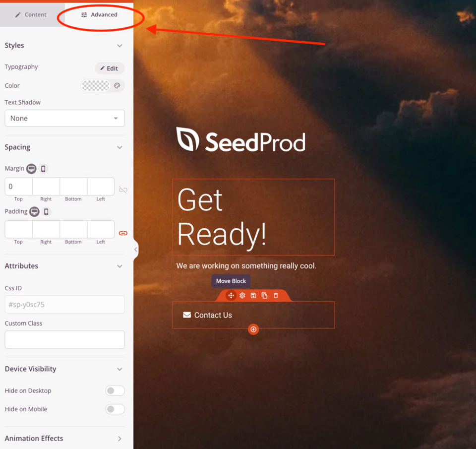476x449 pixels.
Task: Click the Typography Edit button
Action: (110, 68)
